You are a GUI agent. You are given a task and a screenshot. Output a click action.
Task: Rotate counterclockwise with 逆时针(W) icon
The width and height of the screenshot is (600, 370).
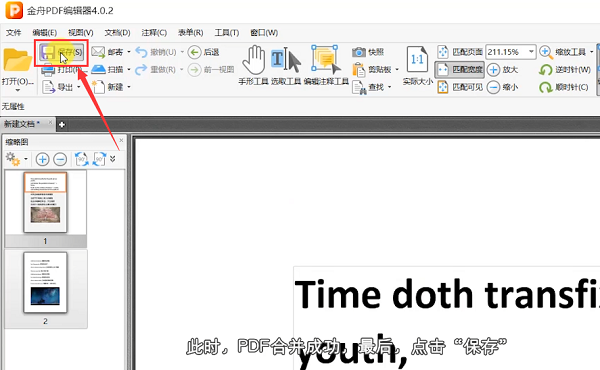click(545, 70)
